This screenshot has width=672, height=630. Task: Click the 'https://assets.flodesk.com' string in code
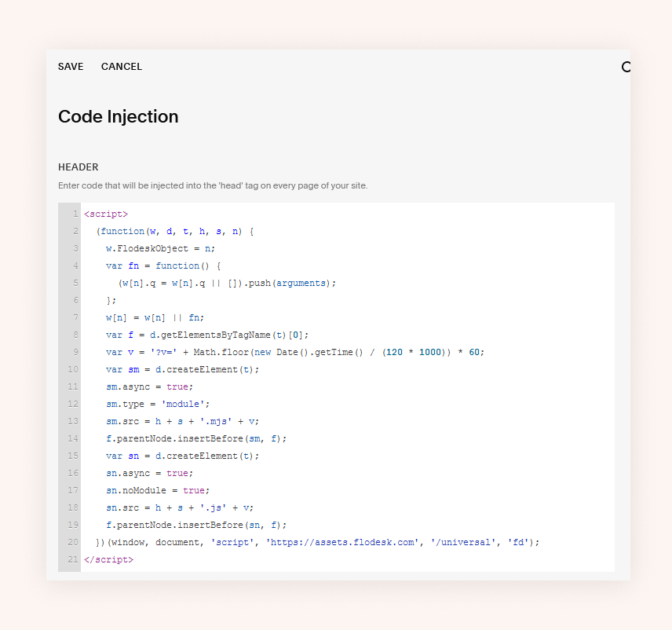click(342, 542)
